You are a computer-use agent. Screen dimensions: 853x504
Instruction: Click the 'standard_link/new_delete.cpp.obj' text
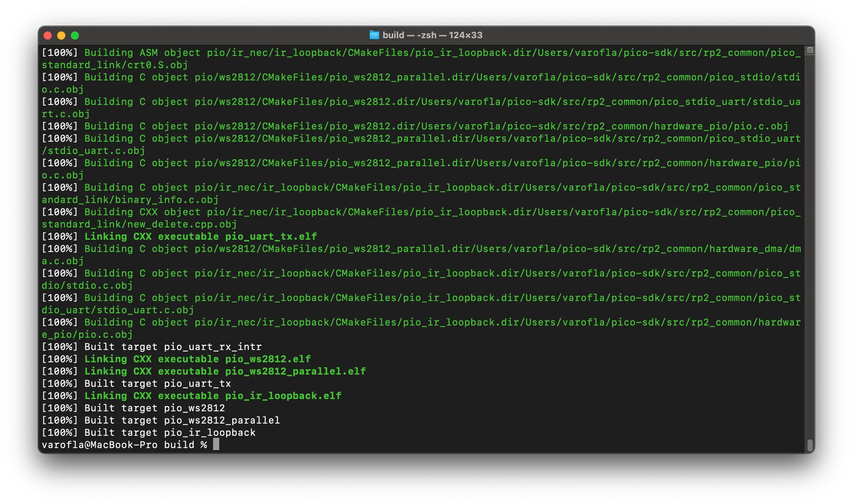[x=139, y=224]
